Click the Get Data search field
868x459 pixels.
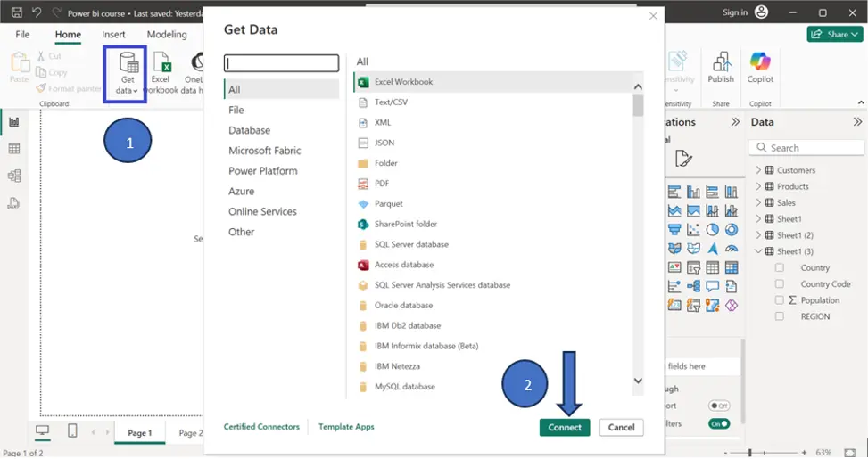(x=281, y=63)
